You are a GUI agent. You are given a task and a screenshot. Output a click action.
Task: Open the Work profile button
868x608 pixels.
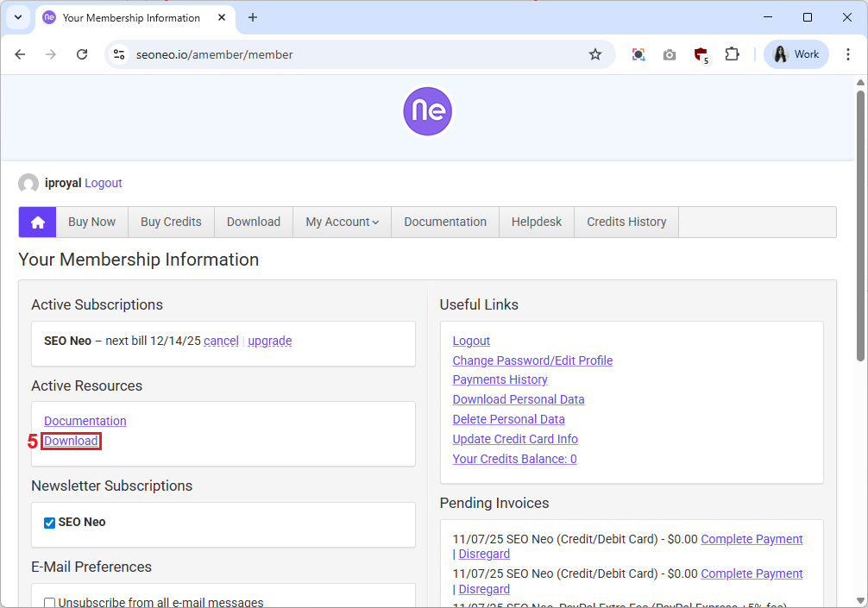796,54
